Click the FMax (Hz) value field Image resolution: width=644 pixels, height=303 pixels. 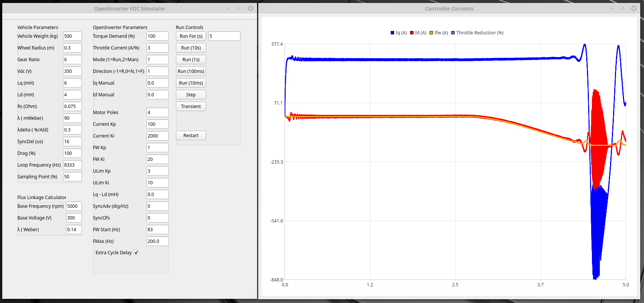click(x=157, y=241)
